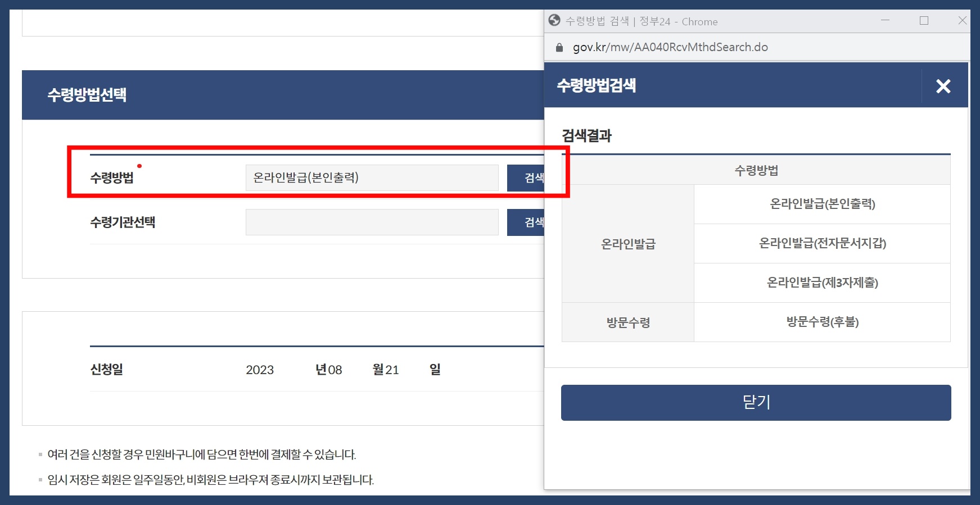The width and height of the screenshot is (980, 505).
Task: Click the 수령방법 input showing 온라인발급(본인출력)
Action: click(372, 178)
